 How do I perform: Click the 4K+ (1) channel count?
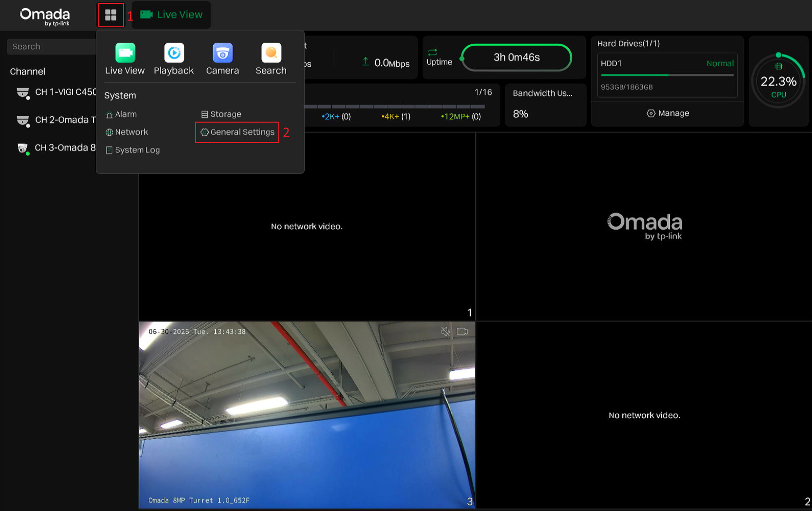click(x=396, y=117)
